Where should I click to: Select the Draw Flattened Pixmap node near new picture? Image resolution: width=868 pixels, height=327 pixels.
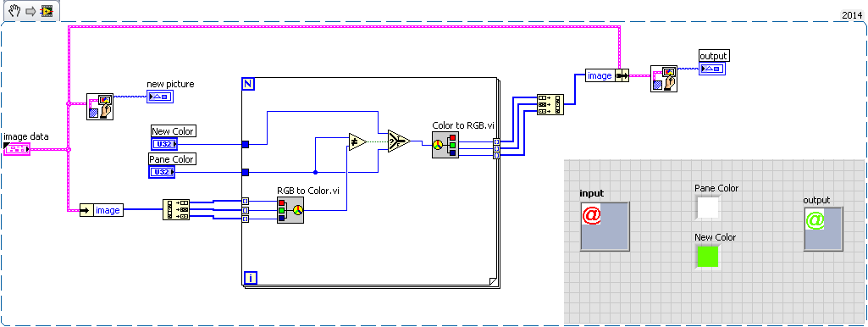pos(100,107)
